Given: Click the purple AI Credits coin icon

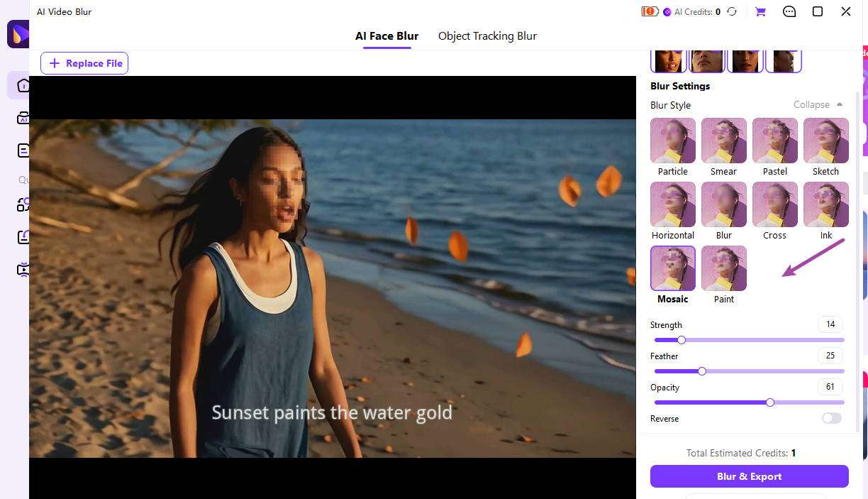Looking at the screenshot, I should pyautogui.click(x=667, y=12).
